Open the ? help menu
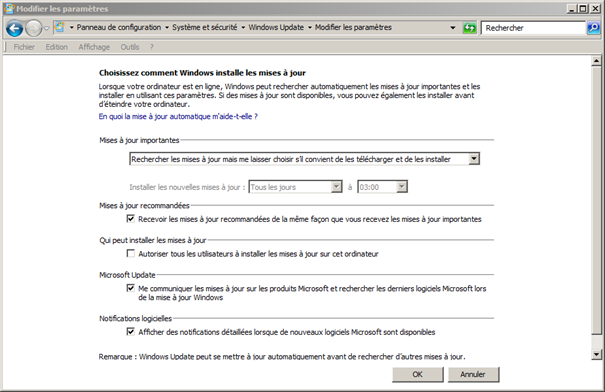 (x=152, y=47)
